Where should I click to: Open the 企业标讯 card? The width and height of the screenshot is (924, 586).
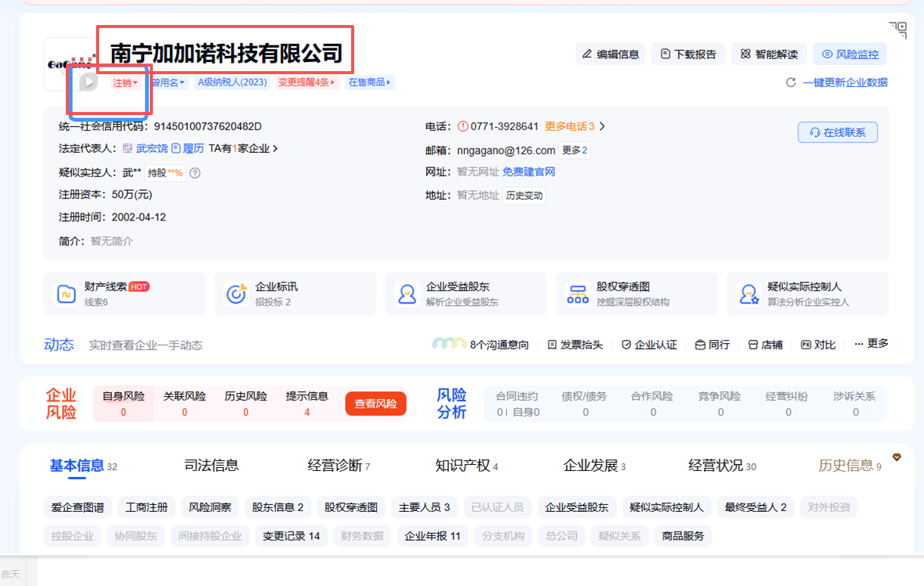(x=295, y=294)
